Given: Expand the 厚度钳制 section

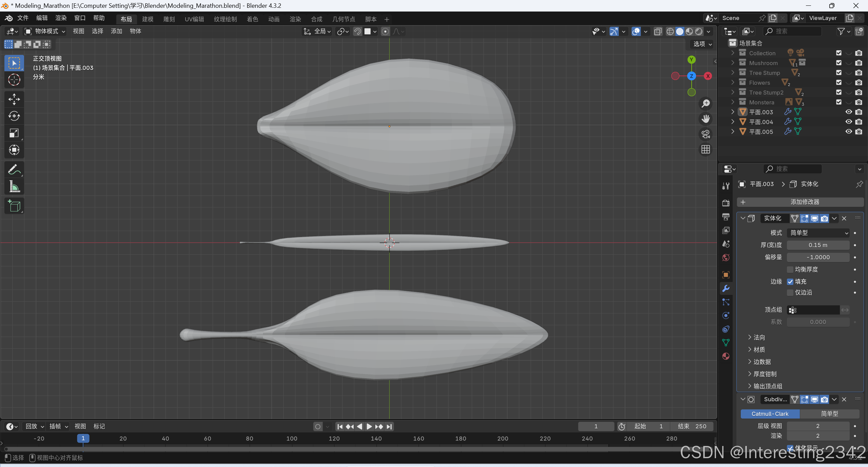Looking at the screenshot, I should [765, 374].
